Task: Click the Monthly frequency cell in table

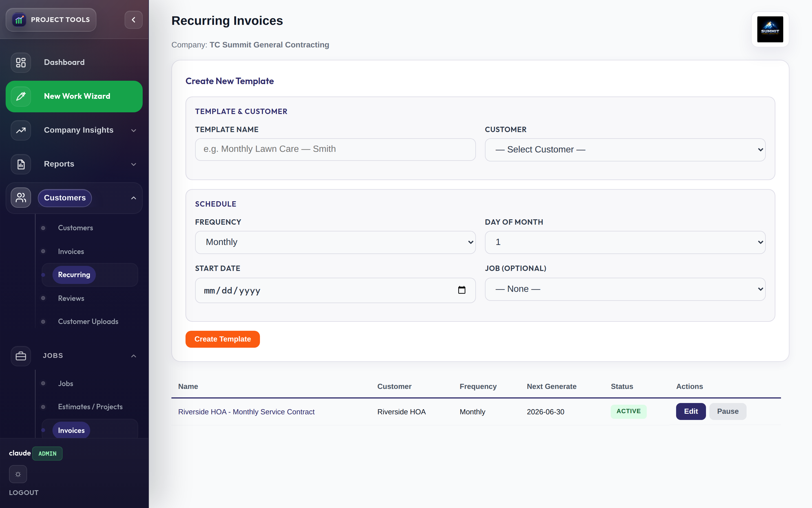Action: click(x=472, y=412)
